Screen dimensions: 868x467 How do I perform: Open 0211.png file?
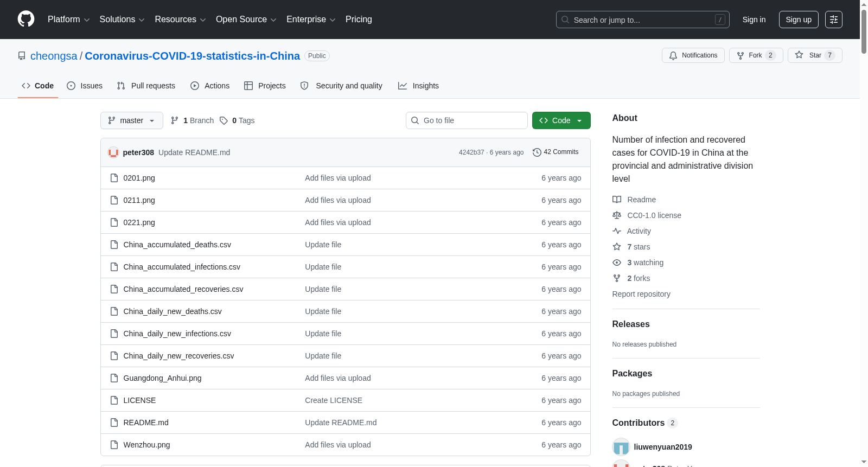point(139,200)
